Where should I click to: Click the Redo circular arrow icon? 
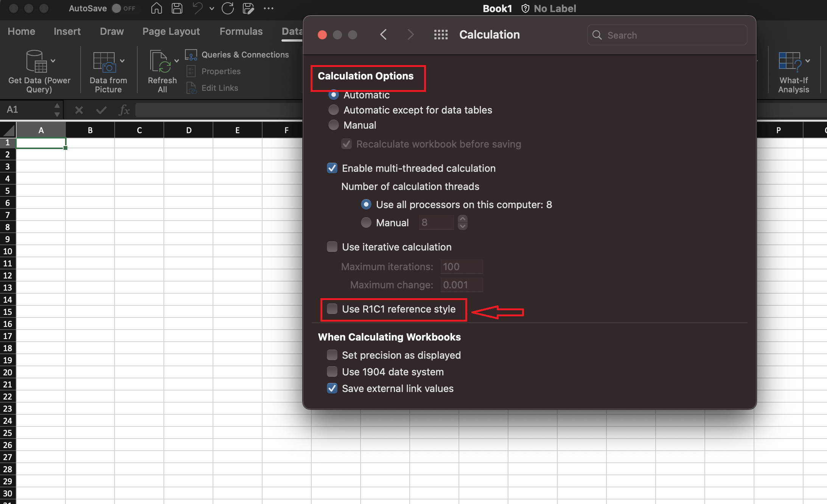pos(228,8)
